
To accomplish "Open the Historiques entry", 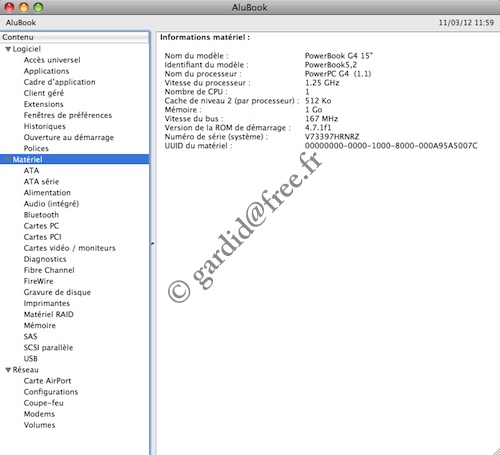I will (44, 126).
